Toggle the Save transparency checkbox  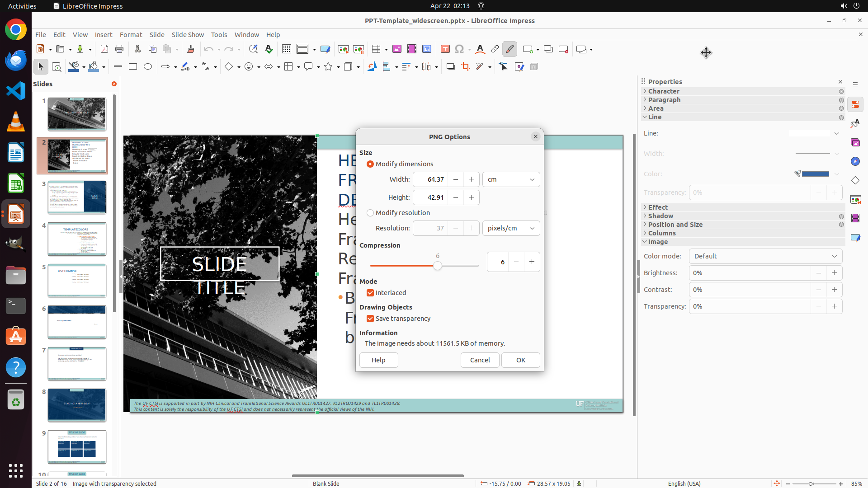(x=371, y=319)
